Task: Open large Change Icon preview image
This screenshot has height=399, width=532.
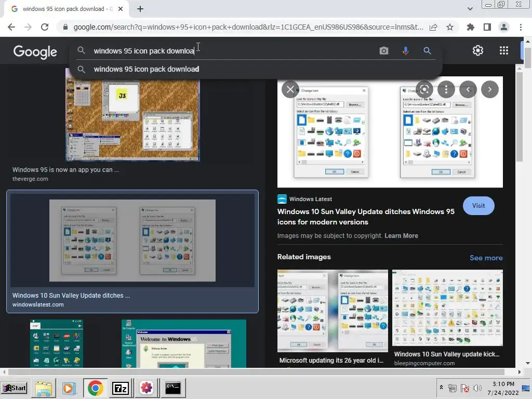Action: click(x=390, y=132)
